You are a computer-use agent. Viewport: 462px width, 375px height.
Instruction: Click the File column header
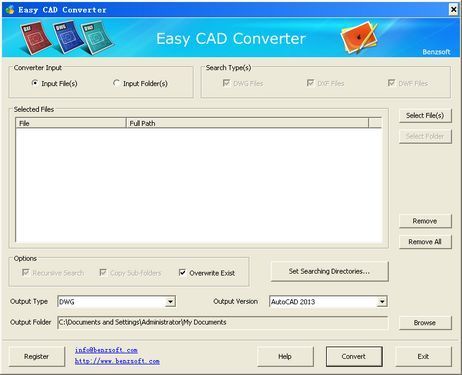(71, 123)
